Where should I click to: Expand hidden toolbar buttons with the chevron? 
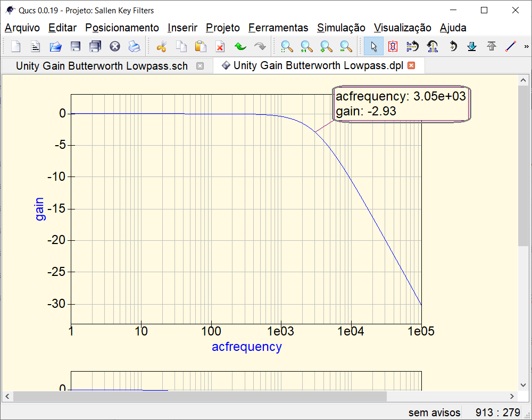pos(528,46)
